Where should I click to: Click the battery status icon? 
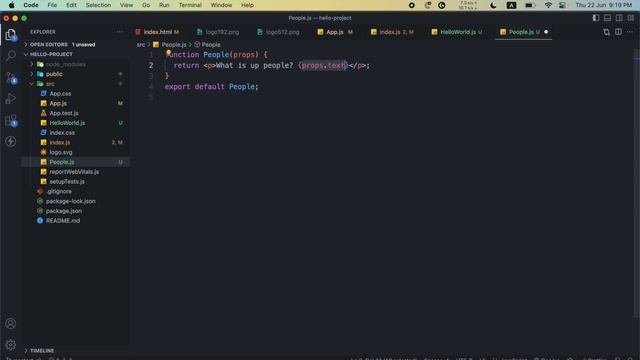tap(530, 5)
